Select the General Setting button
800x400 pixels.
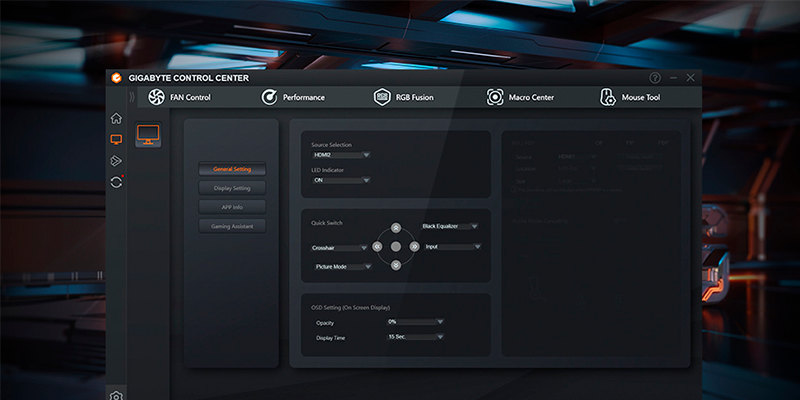(232, 169)
